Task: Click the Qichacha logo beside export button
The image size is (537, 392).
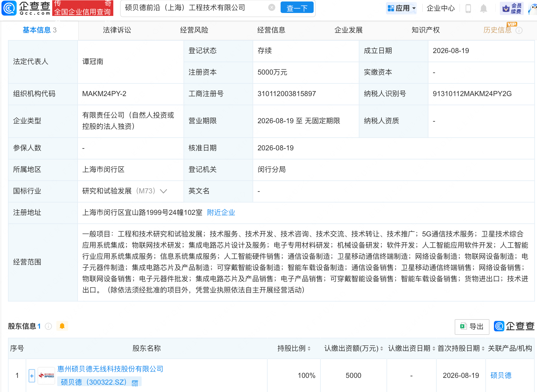Action: (x=514, y=326)
